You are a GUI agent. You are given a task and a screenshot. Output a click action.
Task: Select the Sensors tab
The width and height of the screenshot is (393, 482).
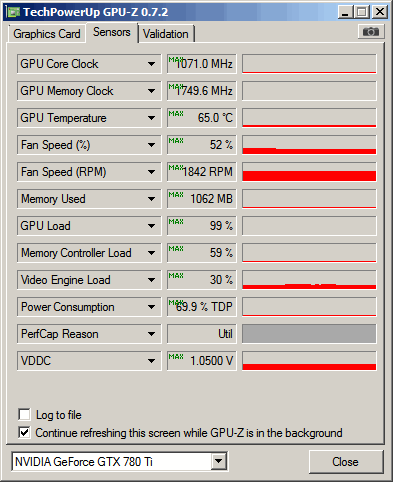click(x=112, y=32)
